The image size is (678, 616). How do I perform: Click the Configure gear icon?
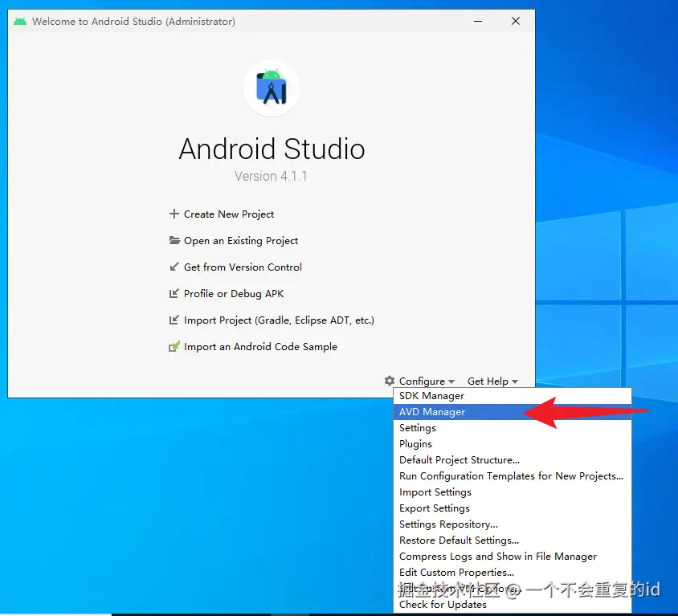tap(390, 381)
